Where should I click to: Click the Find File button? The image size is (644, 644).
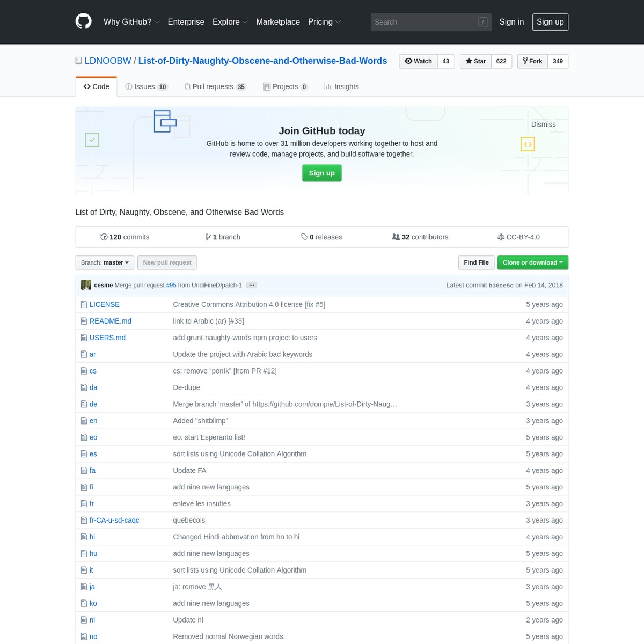coord(477,262)
